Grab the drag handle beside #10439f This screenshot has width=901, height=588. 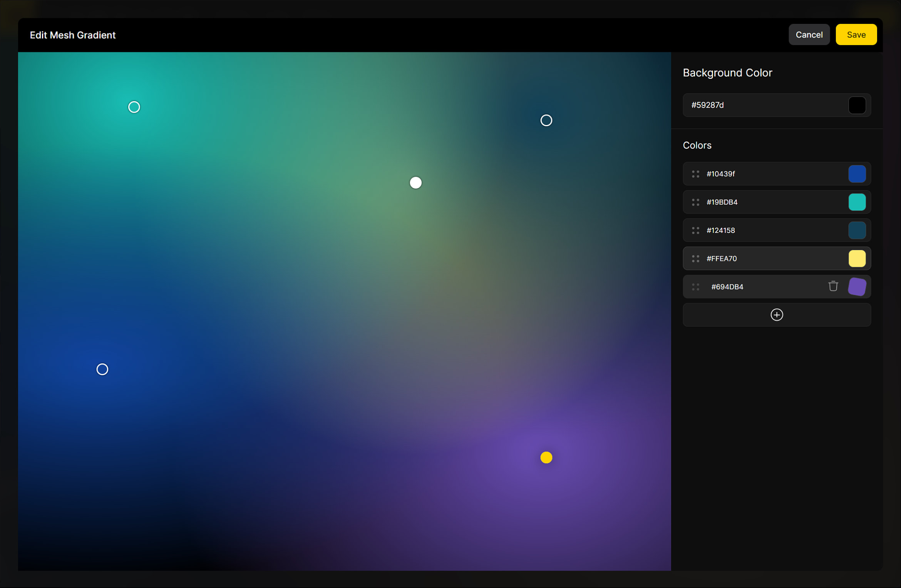[x=695, y=174]
